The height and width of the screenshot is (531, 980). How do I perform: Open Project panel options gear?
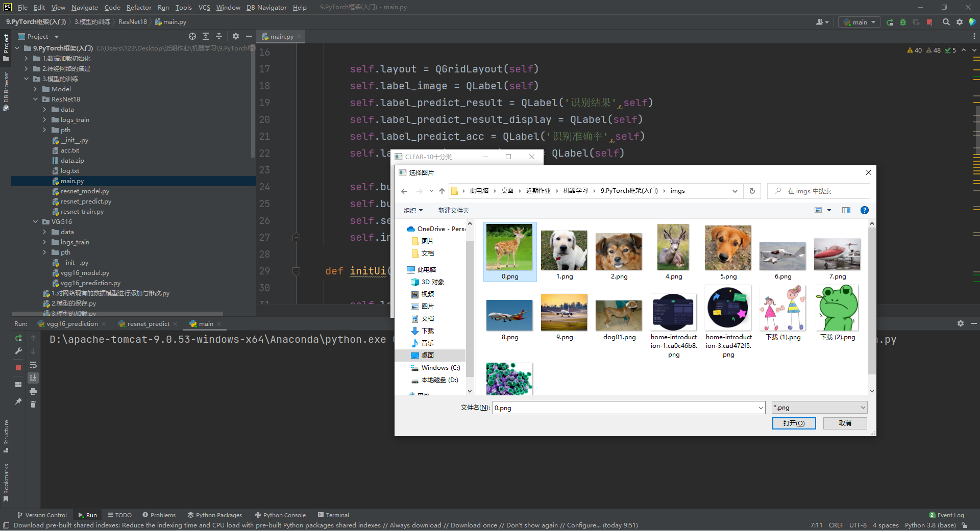[x=235, y=36]
